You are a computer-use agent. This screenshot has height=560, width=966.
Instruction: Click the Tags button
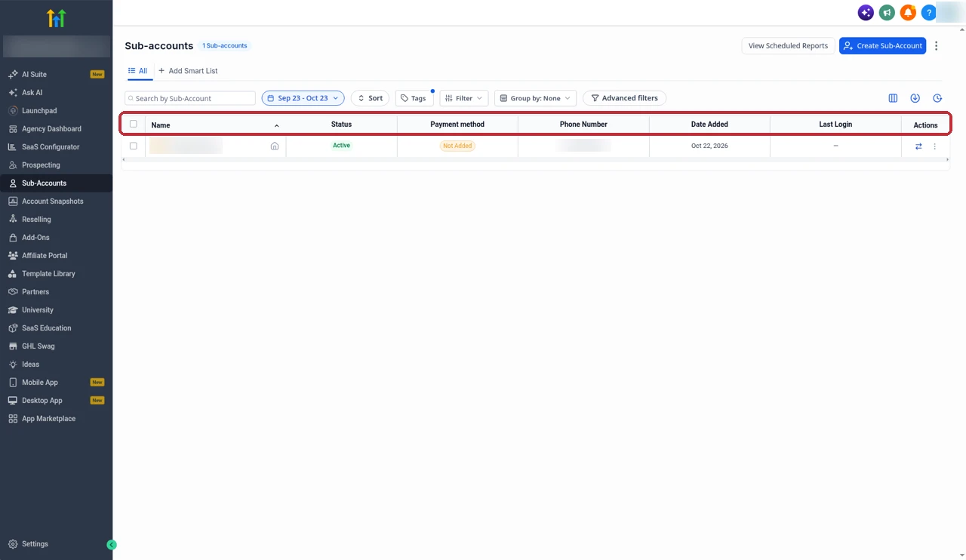point(414,98)
